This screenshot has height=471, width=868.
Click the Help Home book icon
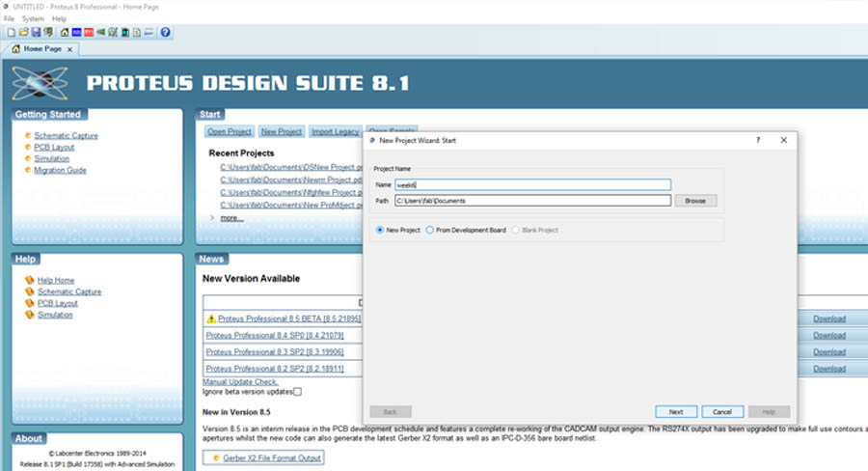[30, 280]
